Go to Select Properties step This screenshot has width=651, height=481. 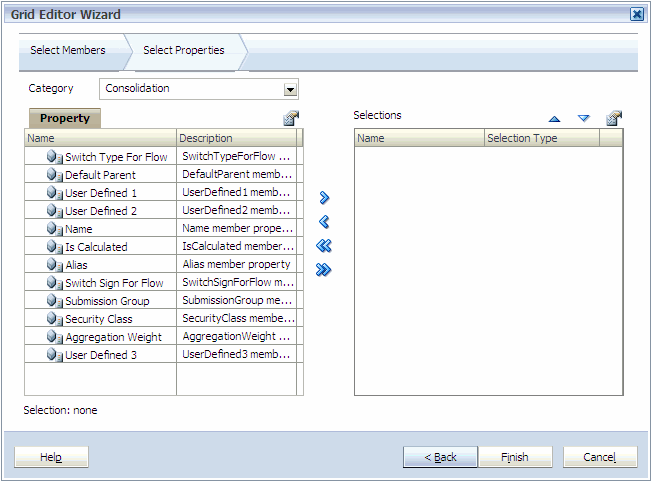[x=184, y=50]
